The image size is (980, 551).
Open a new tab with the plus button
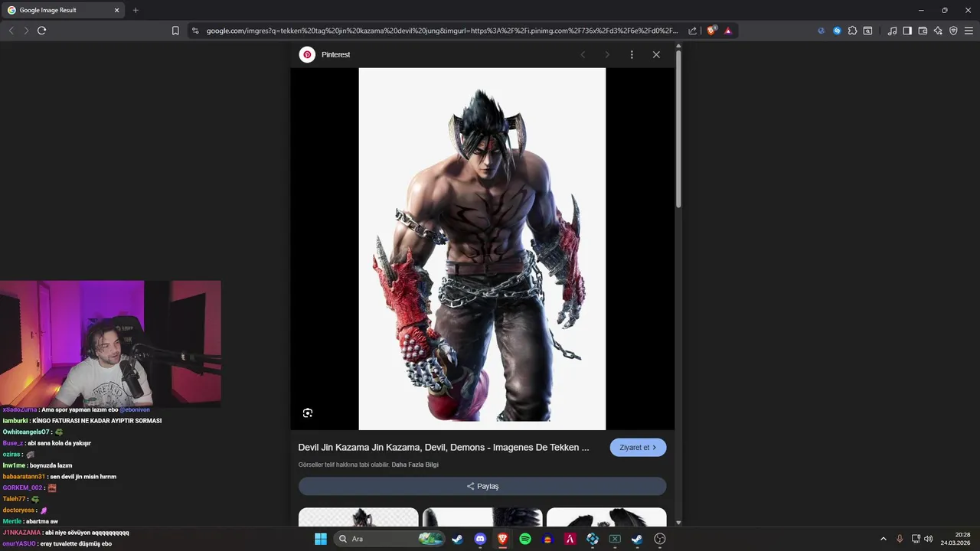pyautogui.click(x=136, y=10)
